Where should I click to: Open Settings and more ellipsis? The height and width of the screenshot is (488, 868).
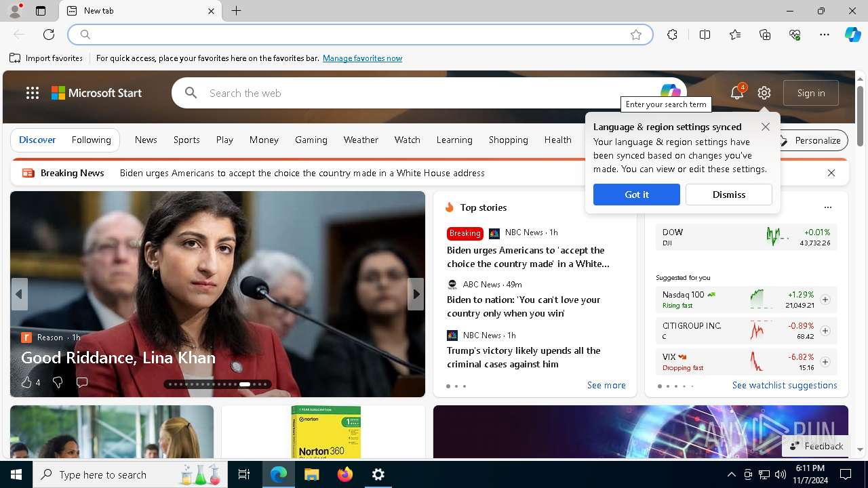click(825, 35)
